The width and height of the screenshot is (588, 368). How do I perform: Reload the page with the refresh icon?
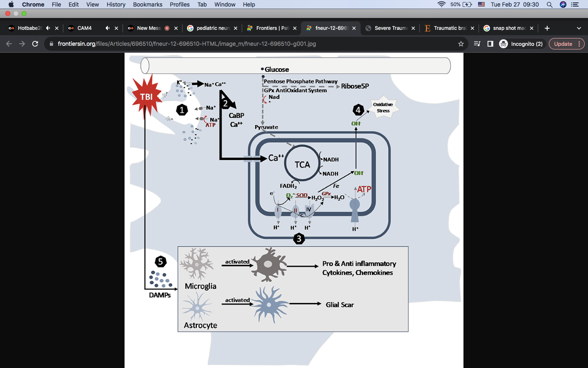(35, 44)
